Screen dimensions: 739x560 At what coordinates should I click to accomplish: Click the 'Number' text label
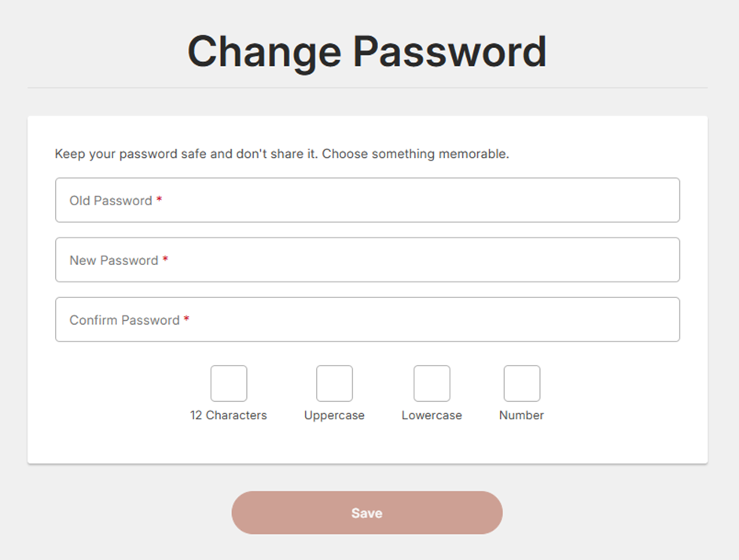(521, 415)
